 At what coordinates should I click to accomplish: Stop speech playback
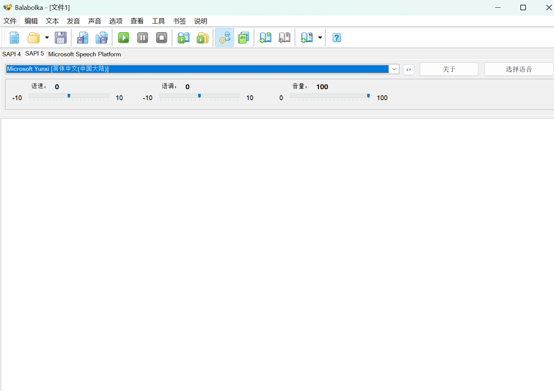click(162, 38)
